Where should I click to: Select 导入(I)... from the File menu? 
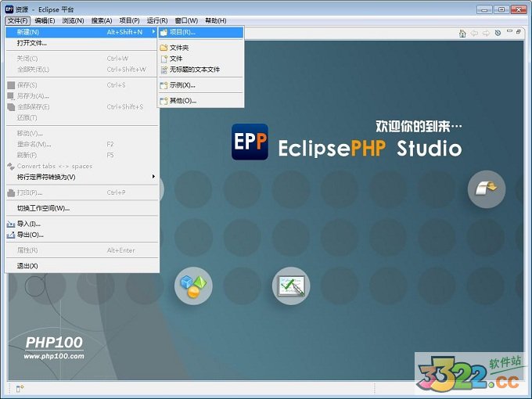click(81, 224)
